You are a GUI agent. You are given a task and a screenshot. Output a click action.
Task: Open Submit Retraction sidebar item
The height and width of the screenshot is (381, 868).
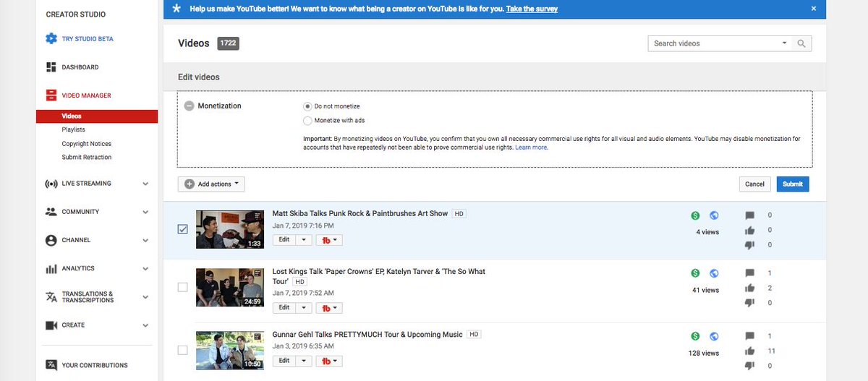click(87, 157)
